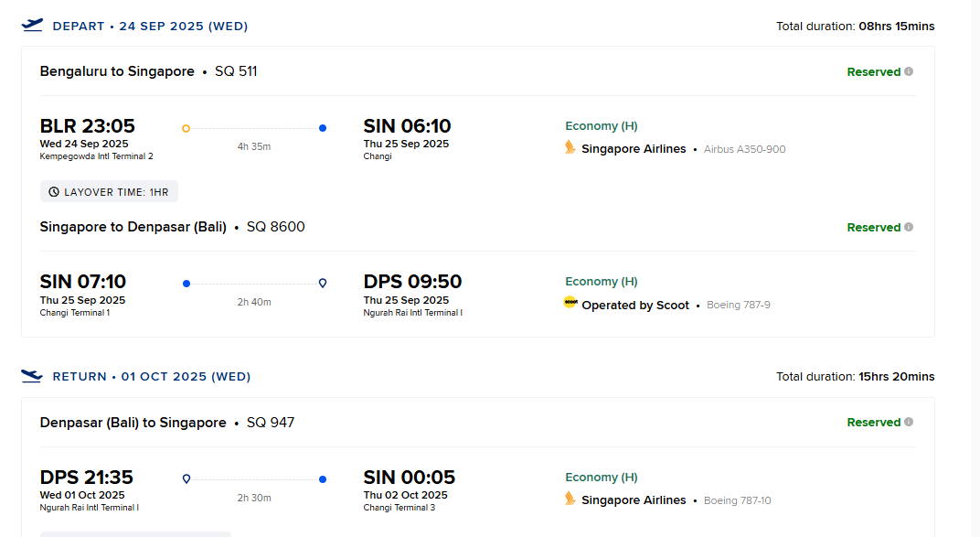Click Operated by Scoot text

(x=635, y=305)
